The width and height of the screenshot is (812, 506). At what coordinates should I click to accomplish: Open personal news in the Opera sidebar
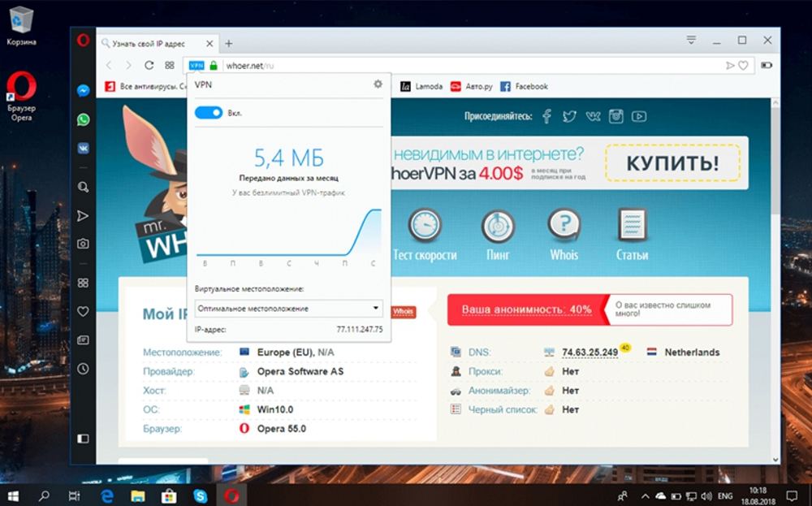[x=83, y=340]
